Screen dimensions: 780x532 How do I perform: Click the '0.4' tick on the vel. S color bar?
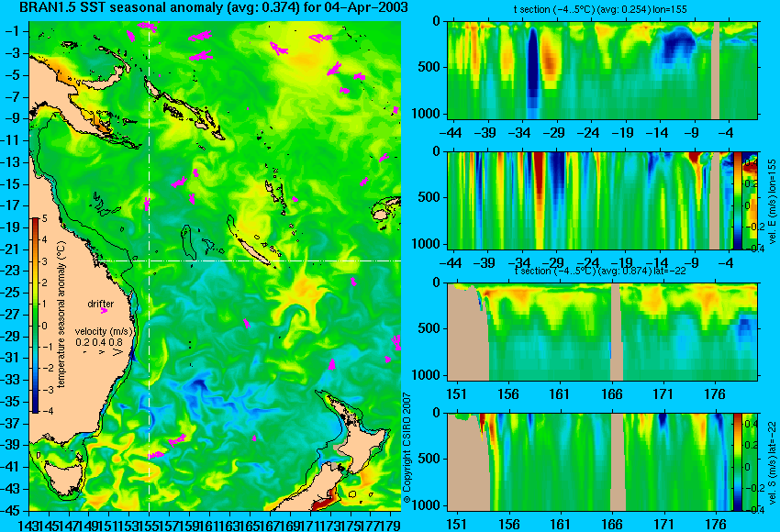tap(750, 424)
